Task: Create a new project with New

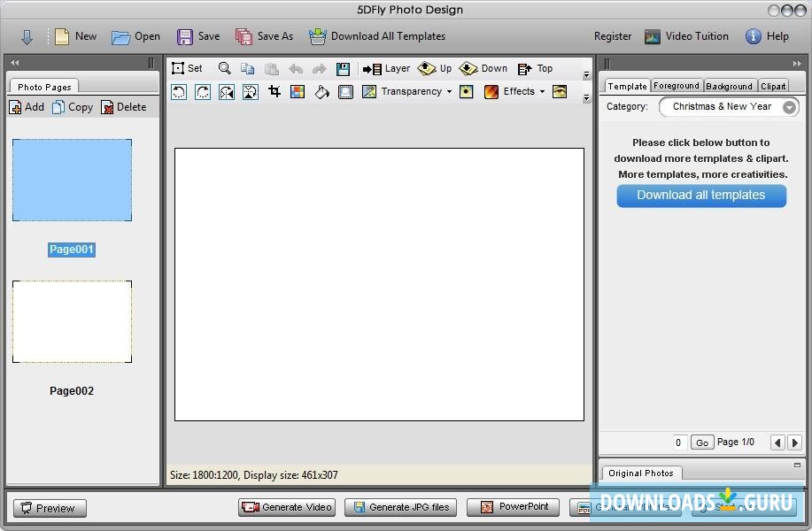Action: [x=75, y=36]
